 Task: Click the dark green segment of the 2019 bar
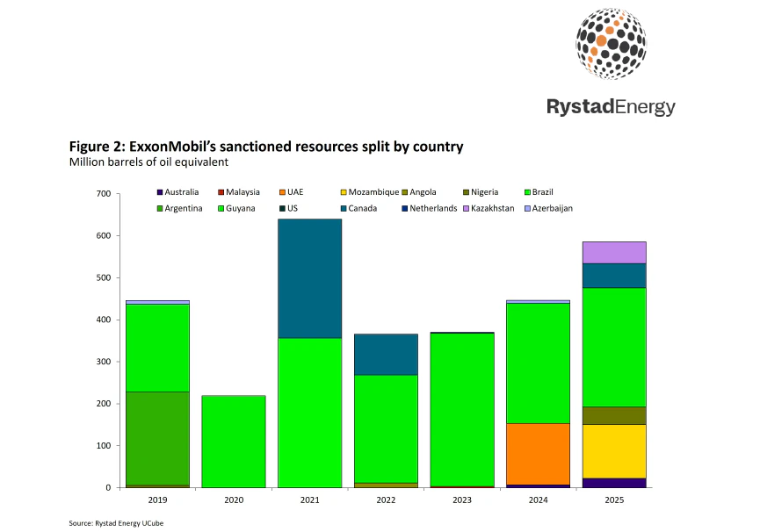[157, 439]
